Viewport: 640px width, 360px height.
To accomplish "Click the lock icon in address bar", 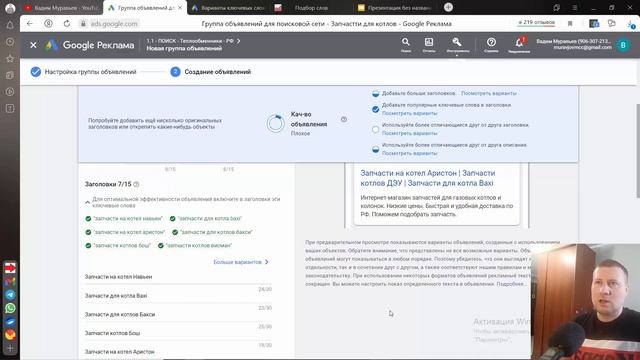I will [83, 24].
